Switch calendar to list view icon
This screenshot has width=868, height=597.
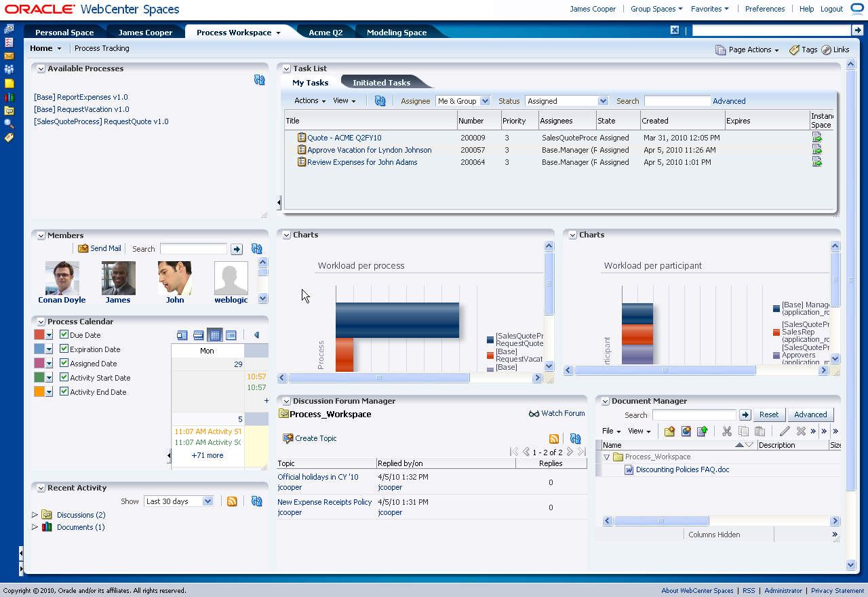pyautogui.click(x=231, y=335)
